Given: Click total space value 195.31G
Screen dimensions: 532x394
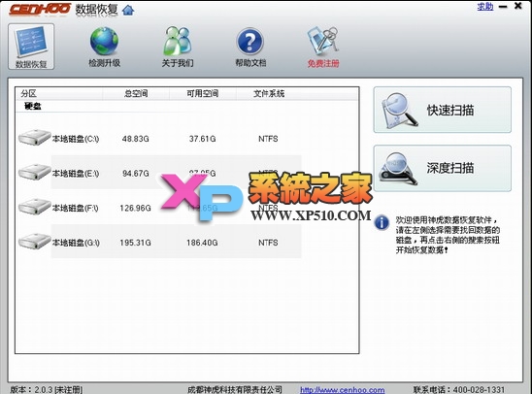Looking at the screenshot, I should [x=135, y=243].
